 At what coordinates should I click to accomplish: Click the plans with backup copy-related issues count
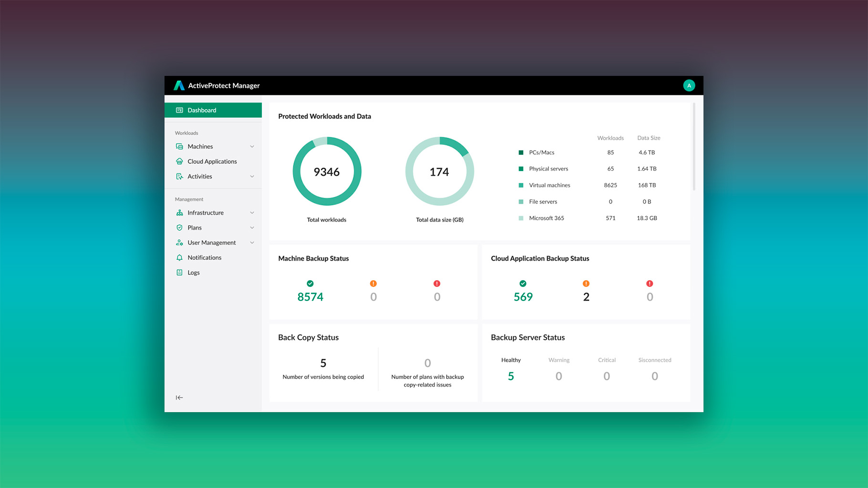[428, 363]
